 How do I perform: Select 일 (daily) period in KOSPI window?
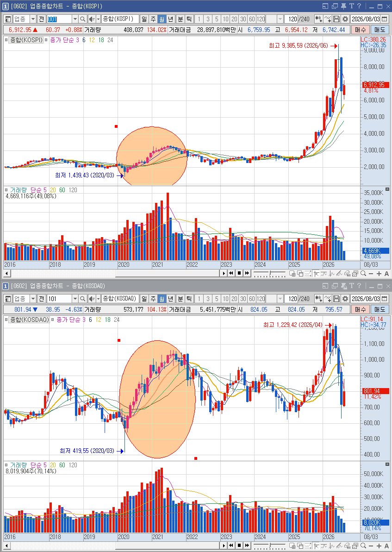[x=144, y=19]
